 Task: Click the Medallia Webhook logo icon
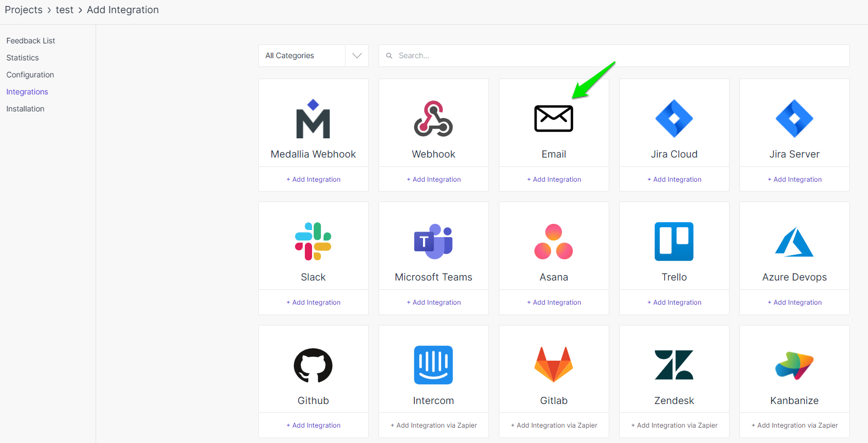313,119
